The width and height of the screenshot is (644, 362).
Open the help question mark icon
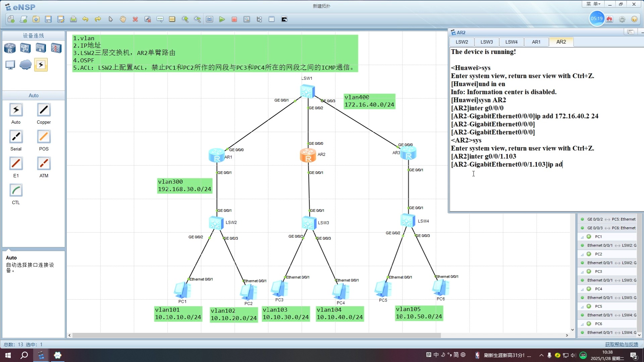(x=634, y=19)
